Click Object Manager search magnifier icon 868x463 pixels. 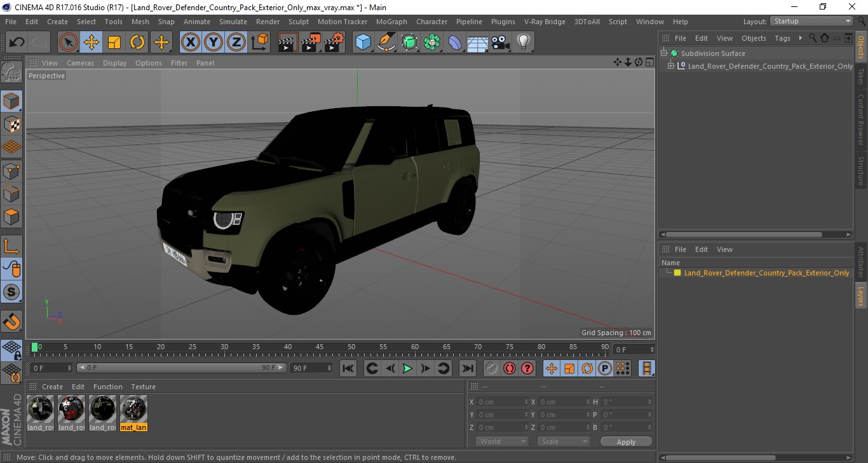click(812, 38)
